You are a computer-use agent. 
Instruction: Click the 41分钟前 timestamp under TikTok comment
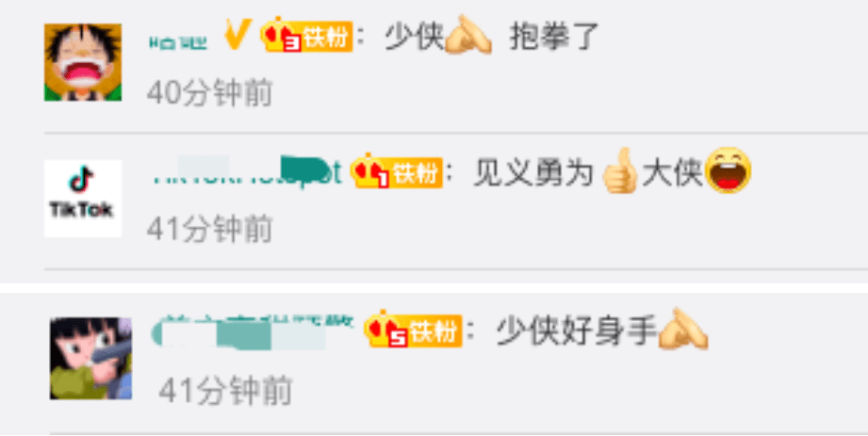coord(209,229)
